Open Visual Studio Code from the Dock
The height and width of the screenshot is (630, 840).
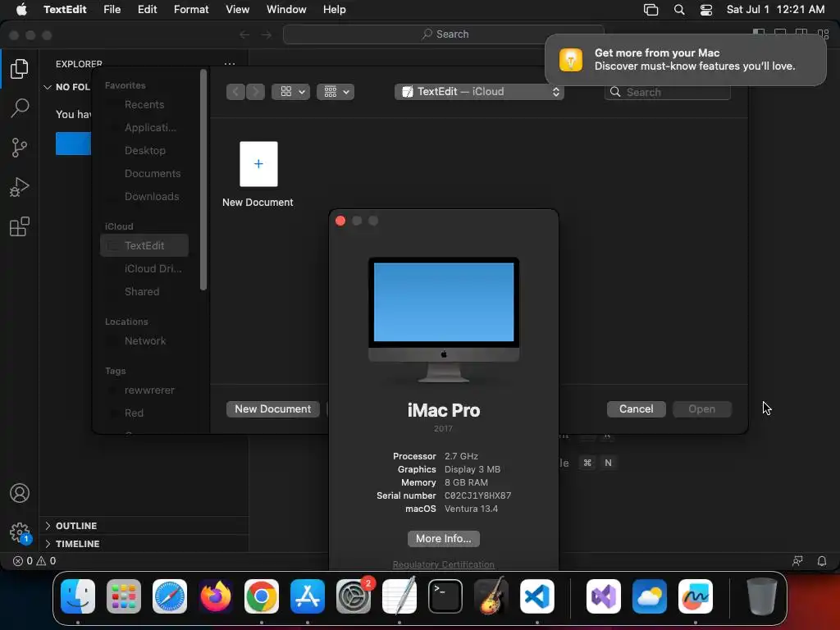click(x=537, y=596)
